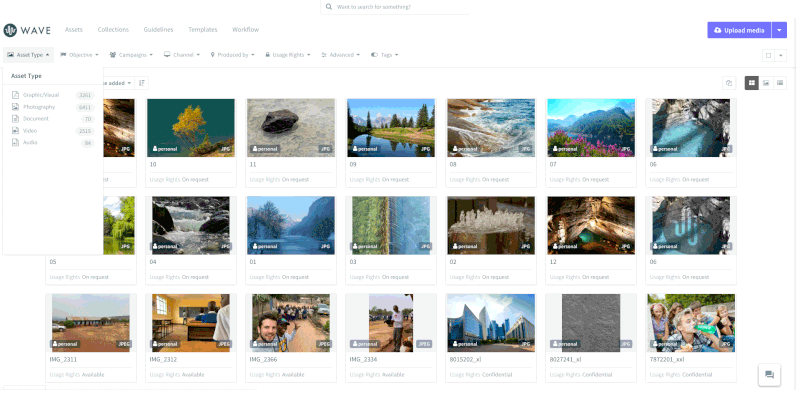The image size is (800, 394).
Task: Click the file name IMG_2311
Action: [63, 359]
